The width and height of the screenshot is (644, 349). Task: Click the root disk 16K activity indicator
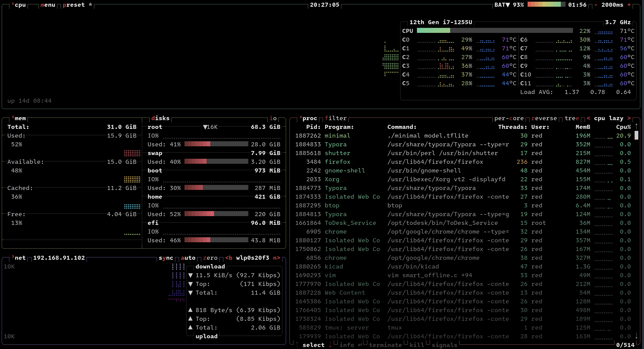click(210, 127)
